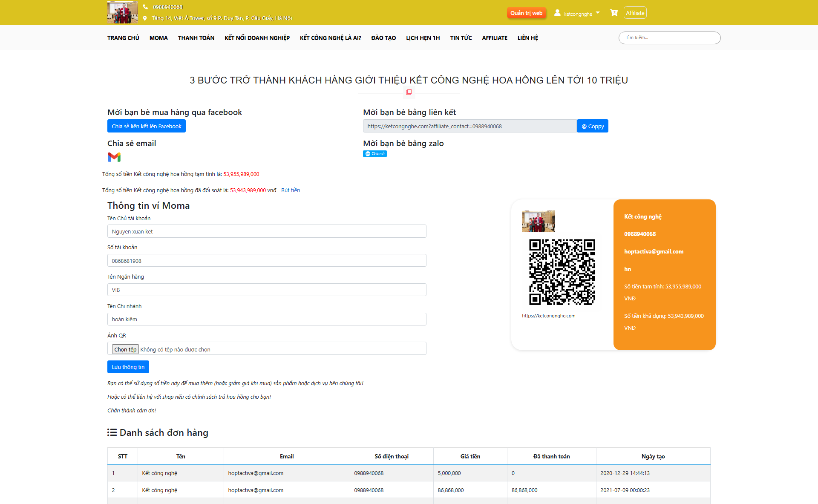Image resolution: width=818 pixels, height=504 pixels.
Task: Open the shopping cart icon
Action: (x=613, y=13)
